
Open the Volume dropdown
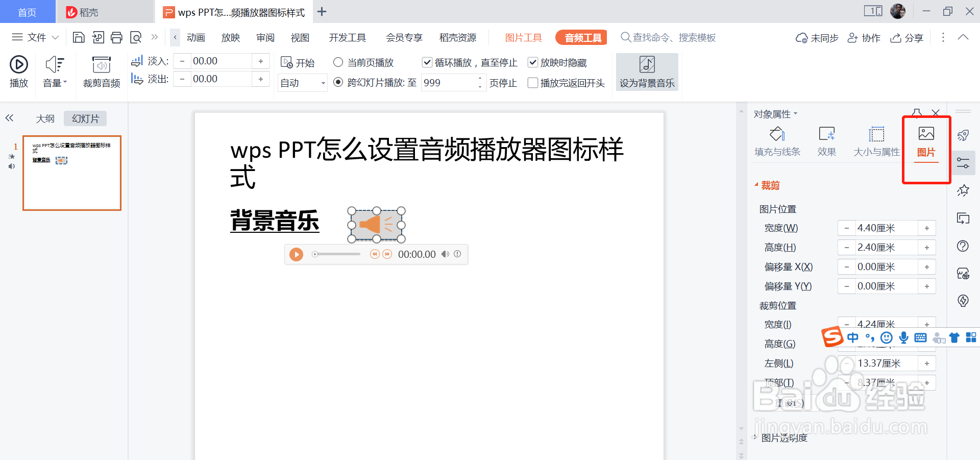[55, 71]
